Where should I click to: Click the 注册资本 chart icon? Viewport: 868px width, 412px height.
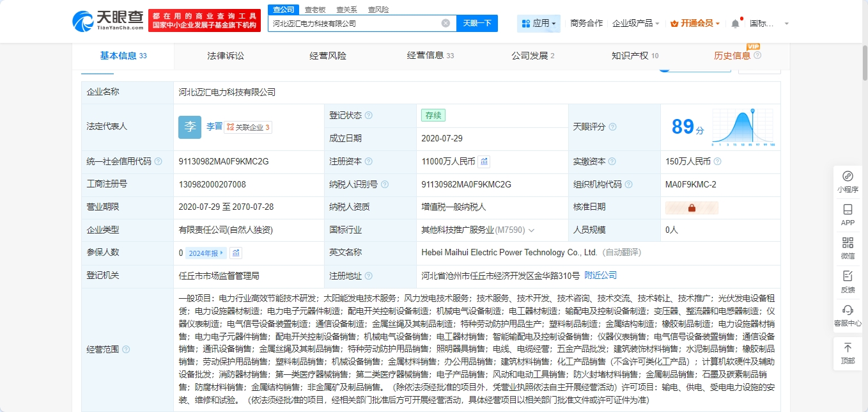click(484, 161)
